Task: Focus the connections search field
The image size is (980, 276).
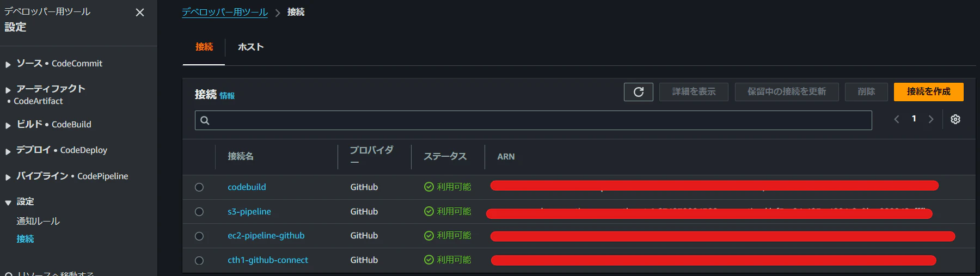Action: click(534, 120)
